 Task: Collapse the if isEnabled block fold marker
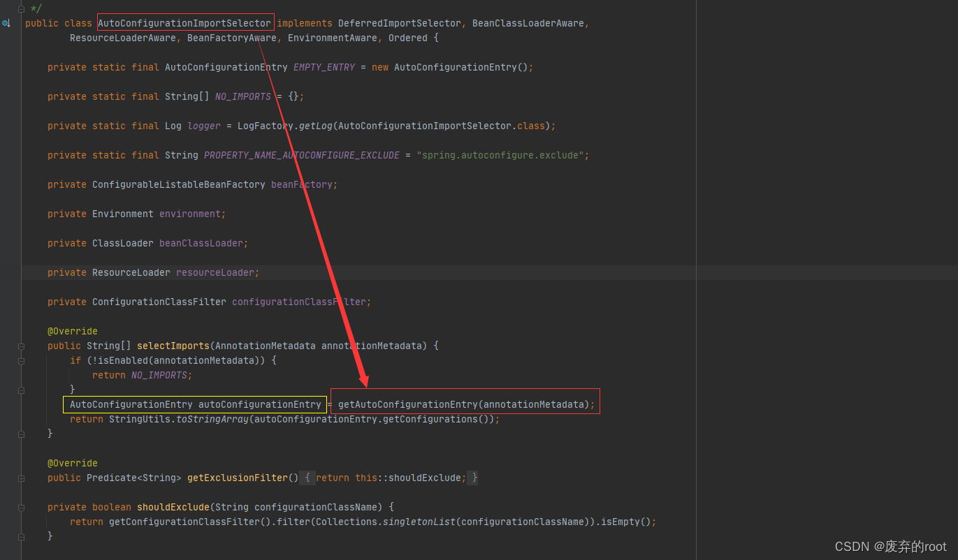click(21, 361)
